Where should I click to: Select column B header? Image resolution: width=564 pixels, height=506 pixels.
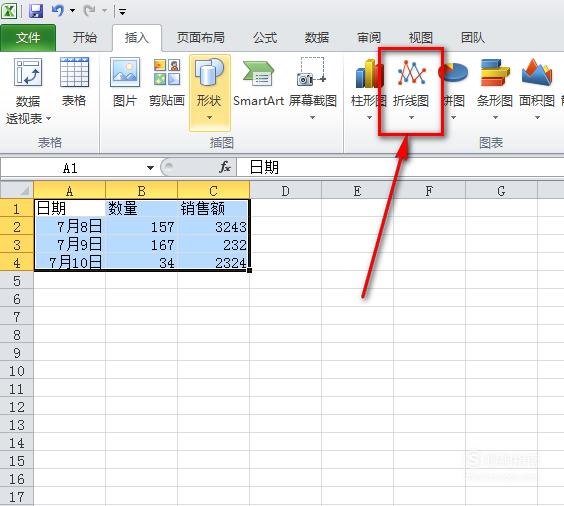(x=141, y=191)
